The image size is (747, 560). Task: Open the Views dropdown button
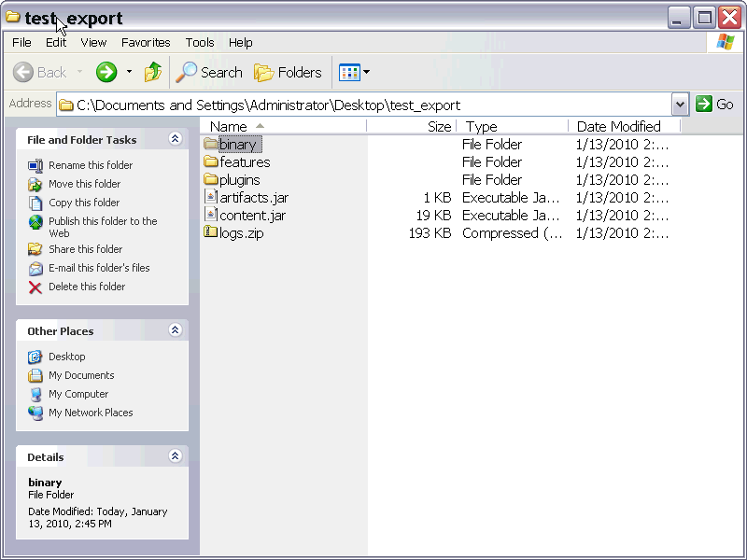coord(354,73)
